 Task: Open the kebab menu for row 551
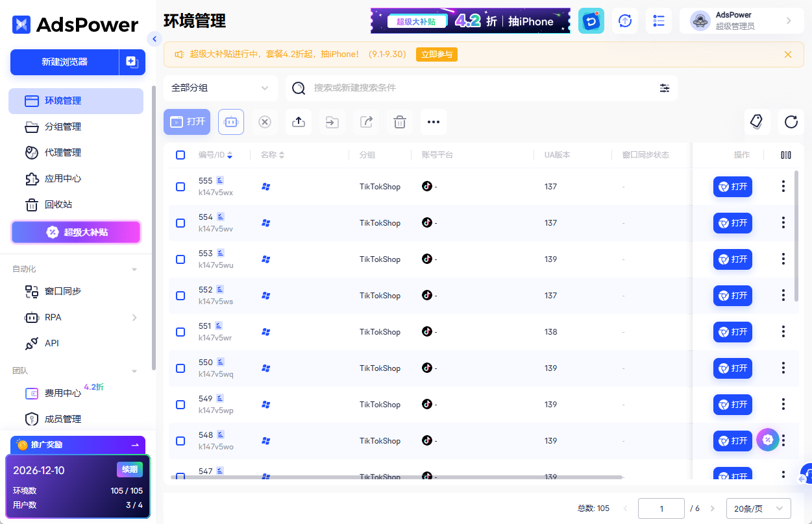pos(783,332)
